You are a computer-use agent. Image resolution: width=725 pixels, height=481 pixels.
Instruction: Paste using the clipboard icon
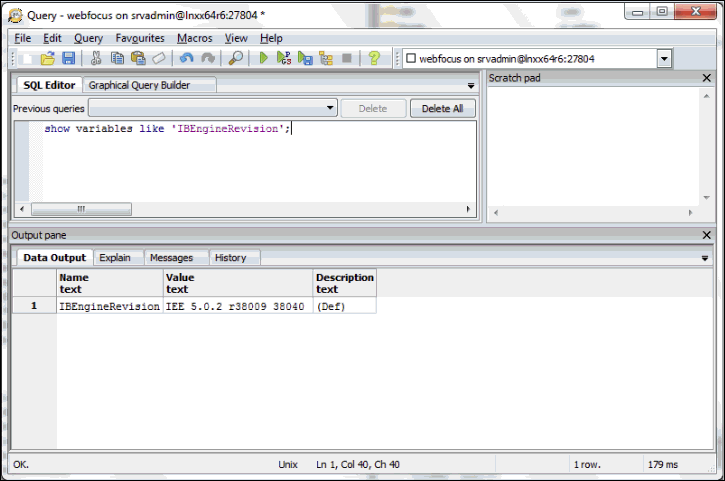click(138, 58)
